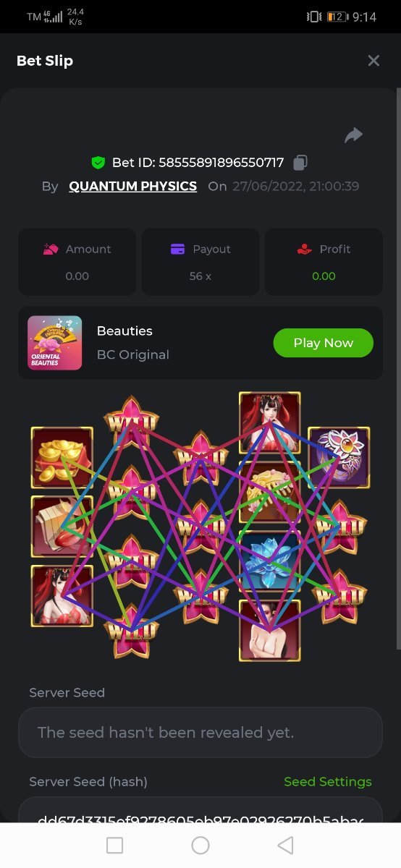
Task: Tap the blue crystal flower symbol
Action: coord(269,562)
